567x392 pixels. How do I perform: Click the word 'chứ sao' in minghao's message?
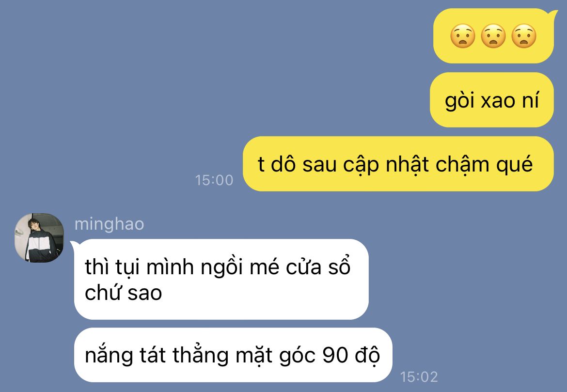coord(123,293)
